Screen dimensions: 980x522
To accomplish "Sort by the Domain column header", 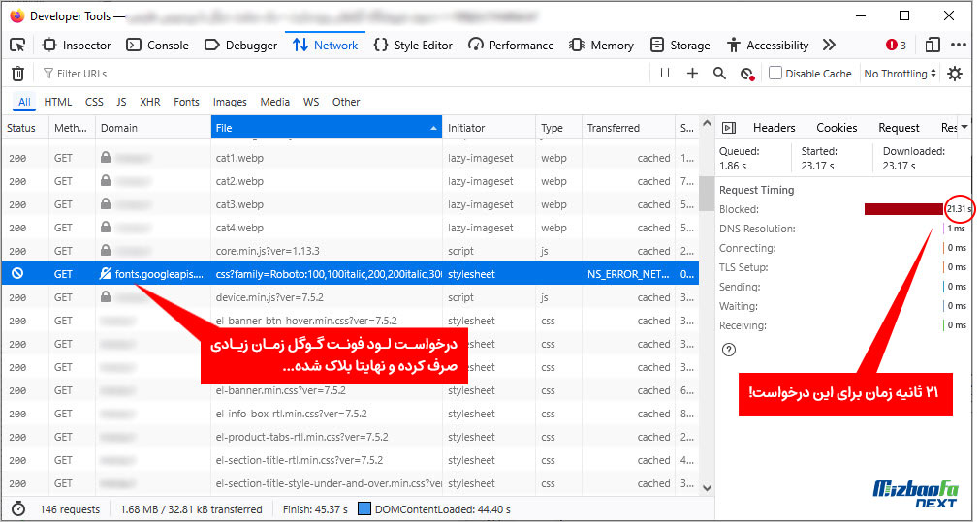I will (x=153, y=128).
